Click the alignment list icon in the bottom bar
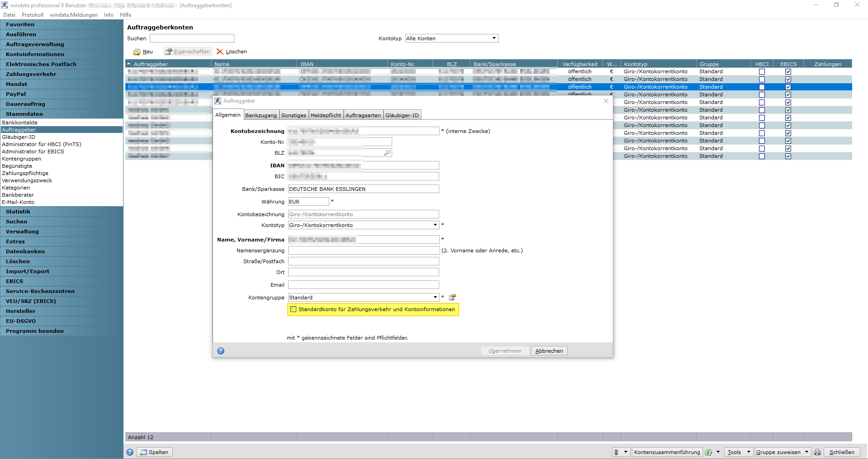This screenshot has height=459, width=868. (x=617, y=452)
